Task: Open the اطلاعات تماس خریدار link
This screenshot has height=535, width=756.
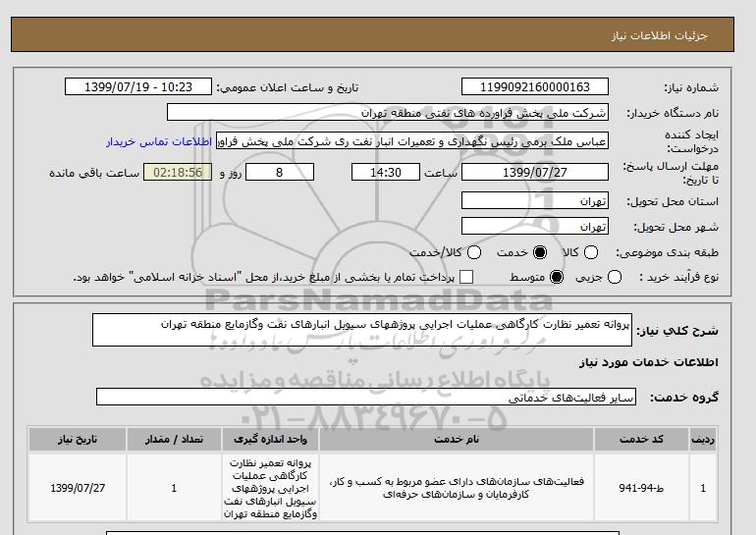Action: [159, 142]
